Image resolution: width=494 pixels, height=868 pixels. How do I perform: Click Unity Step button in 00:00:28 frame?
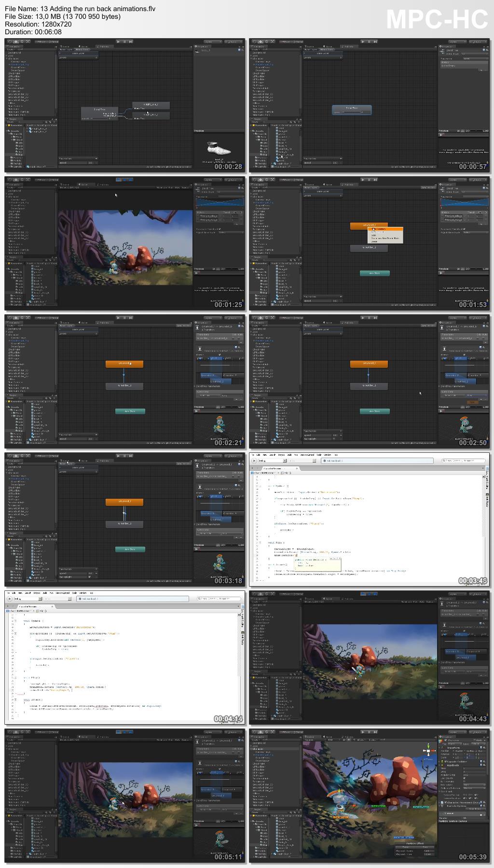pos(130,42)
